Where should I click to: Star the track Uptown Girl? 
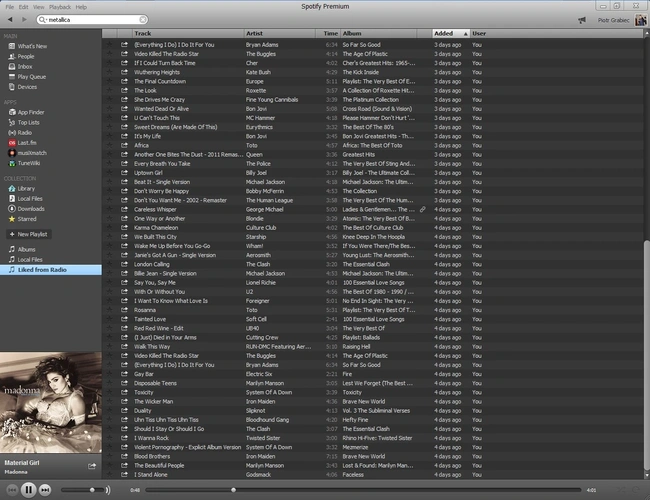click(109, 172)
